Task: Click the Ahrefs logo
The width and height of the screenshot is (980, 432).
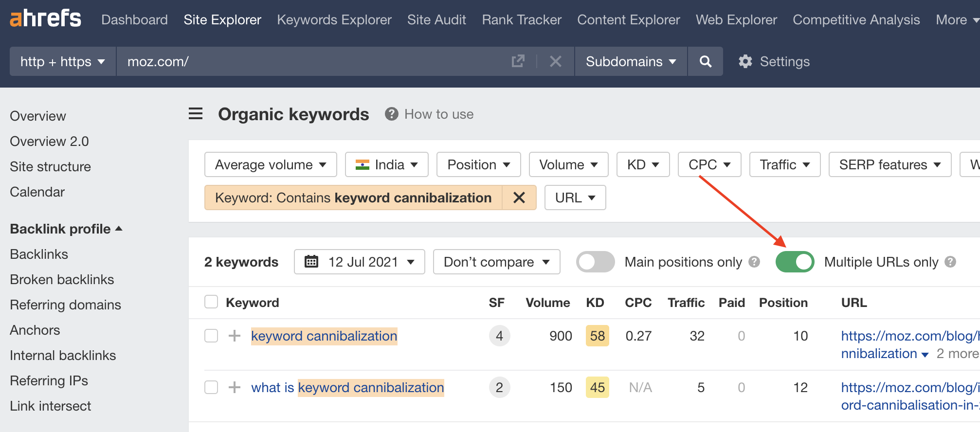Action: [x=45, y=19]
